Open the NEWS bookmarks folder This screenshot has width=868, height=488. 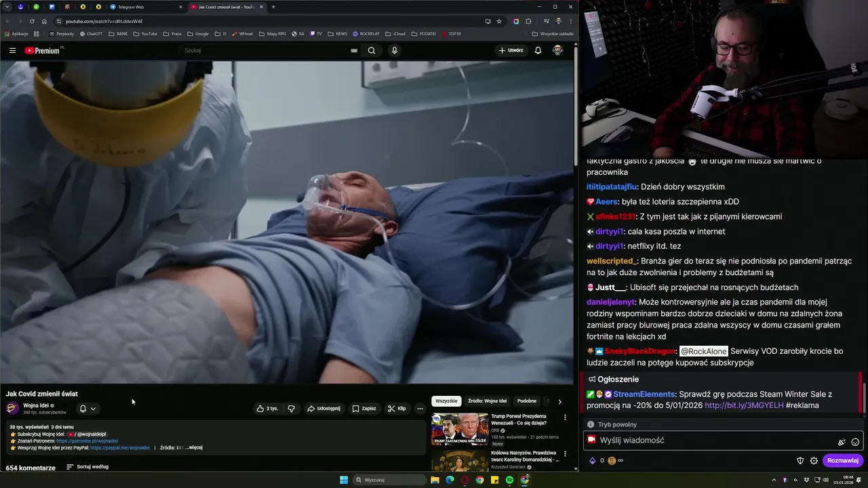(x=337, y=33)
